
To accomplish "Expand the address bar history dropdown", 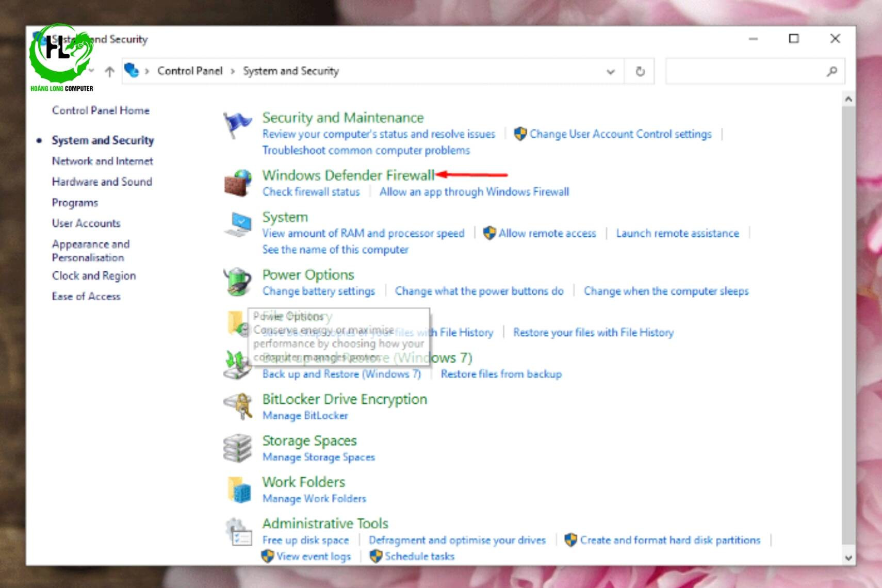I will [611, 72].
